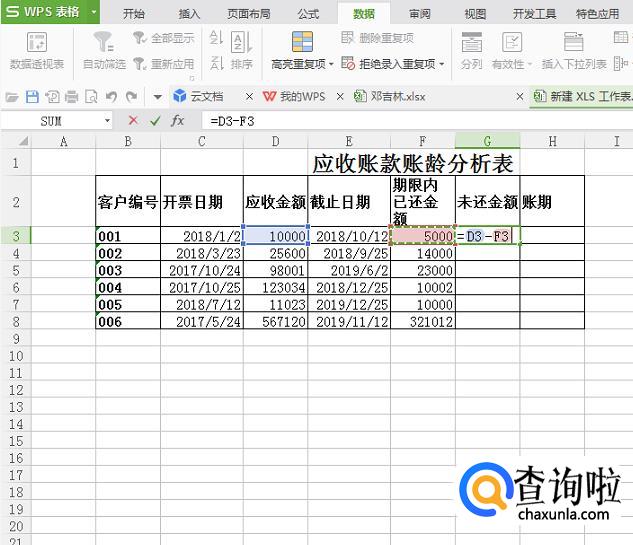Confirm formula with green checkmark

click(155, 120)
